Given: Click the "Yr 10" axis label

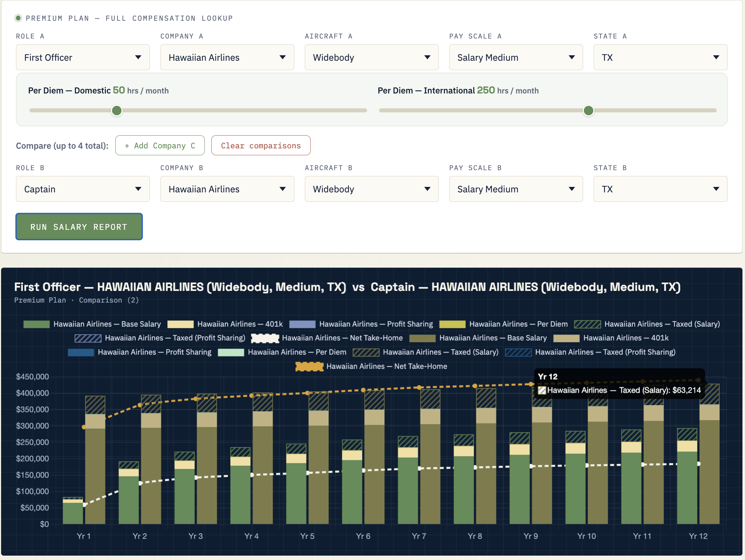Looking at the screenshot, I should click(587, 536).
